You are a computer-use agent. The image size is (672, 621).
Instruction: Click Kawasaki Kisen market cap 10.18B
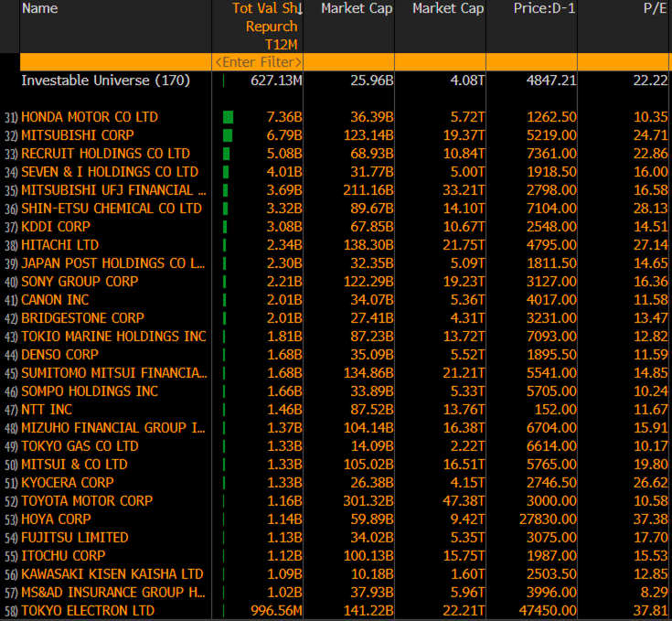pos(372,573)
